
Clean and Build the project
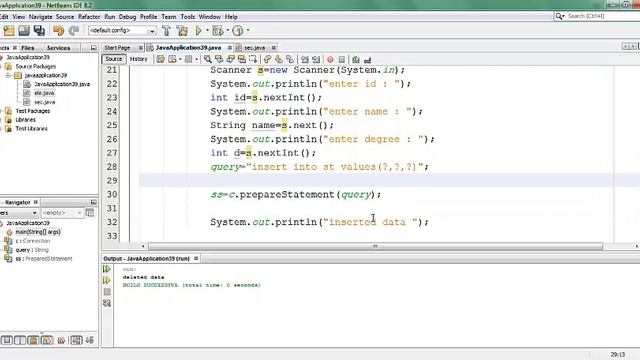182,31
